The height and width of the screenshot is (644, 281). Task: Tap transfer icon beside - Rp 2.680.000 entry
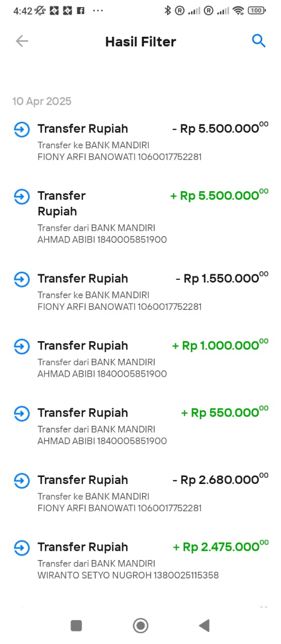[x=22, y=480]
